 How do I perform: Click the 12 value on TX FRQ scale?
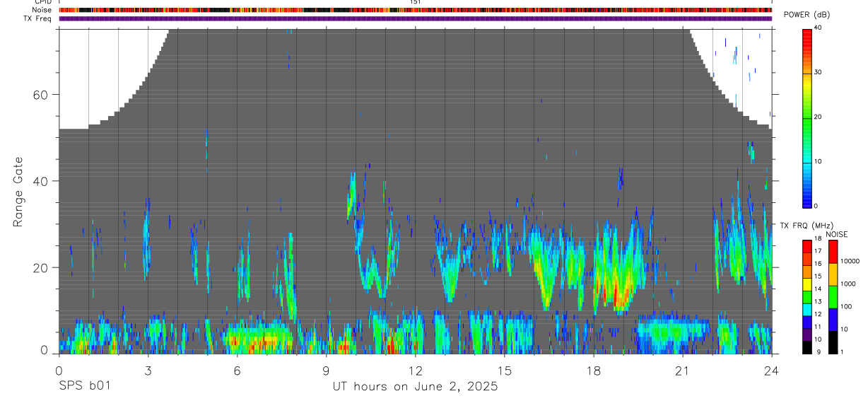pos(817,313)
